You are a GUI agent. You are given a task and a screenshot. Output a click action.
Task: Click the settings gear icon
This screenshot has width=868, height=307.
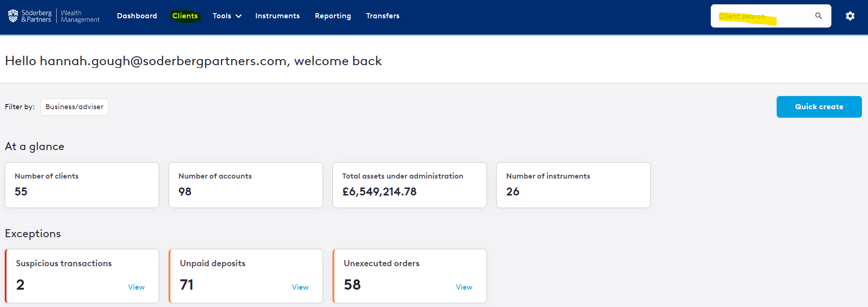coord(850,16)
